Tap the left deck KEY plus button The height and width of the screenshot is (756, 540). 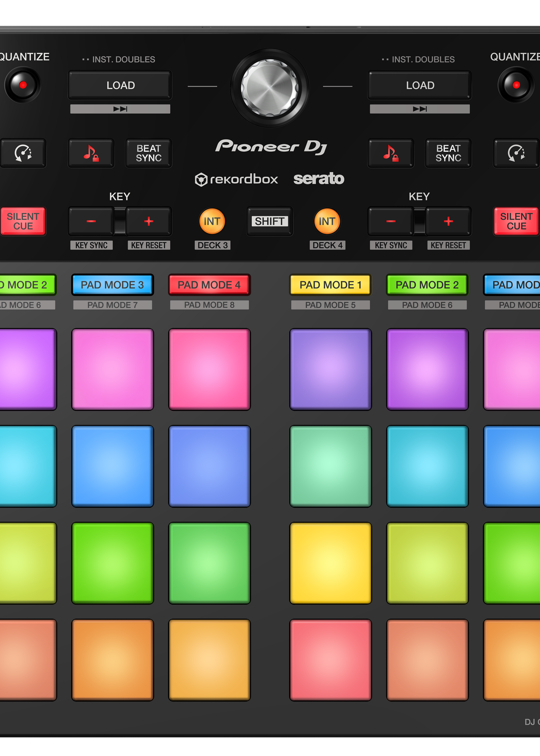149,221
